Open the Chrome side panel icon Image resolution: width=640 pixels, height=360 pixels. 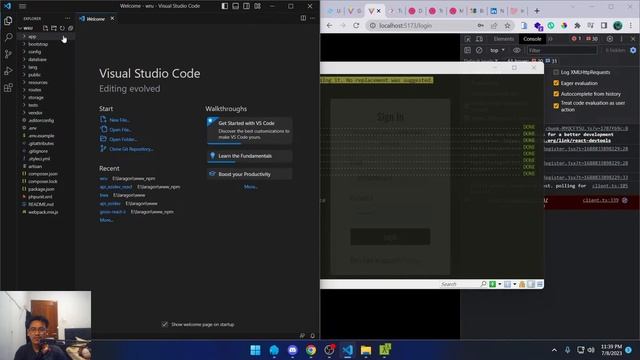604,25
